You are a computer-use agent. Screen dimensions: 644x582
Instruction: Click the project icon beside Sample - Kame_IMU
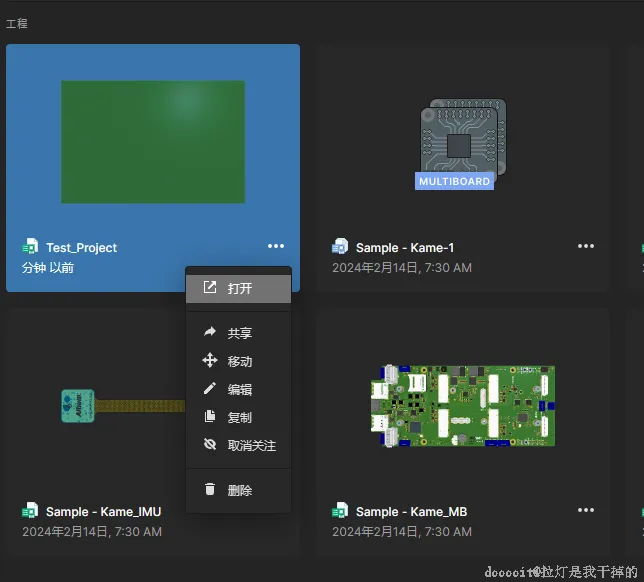[x=30, y=511]
